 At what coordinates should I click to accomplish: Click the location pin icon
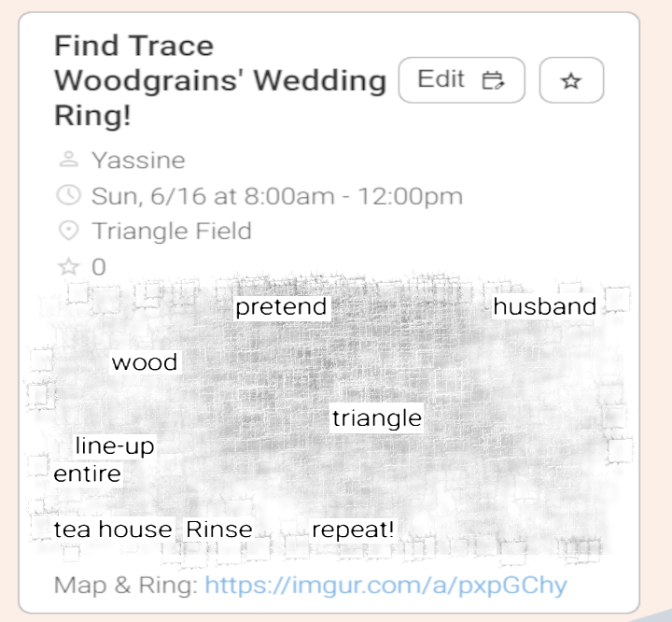(x=68, y=231)
